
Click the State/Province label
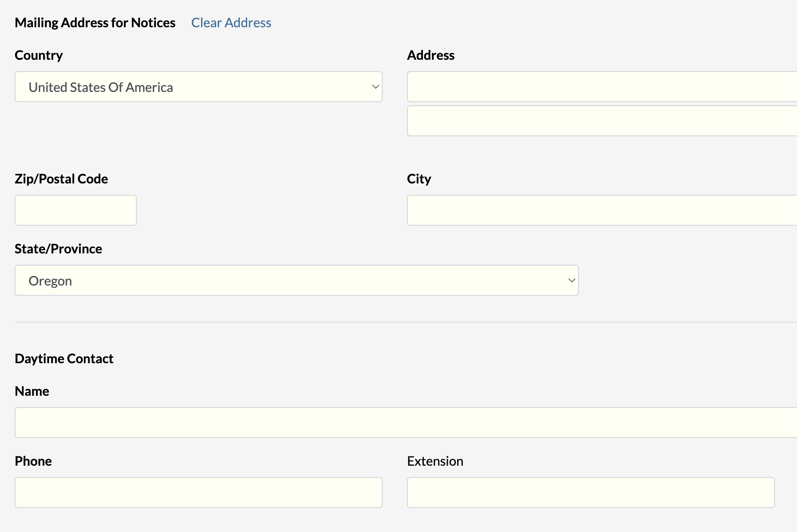coord(58,249)
